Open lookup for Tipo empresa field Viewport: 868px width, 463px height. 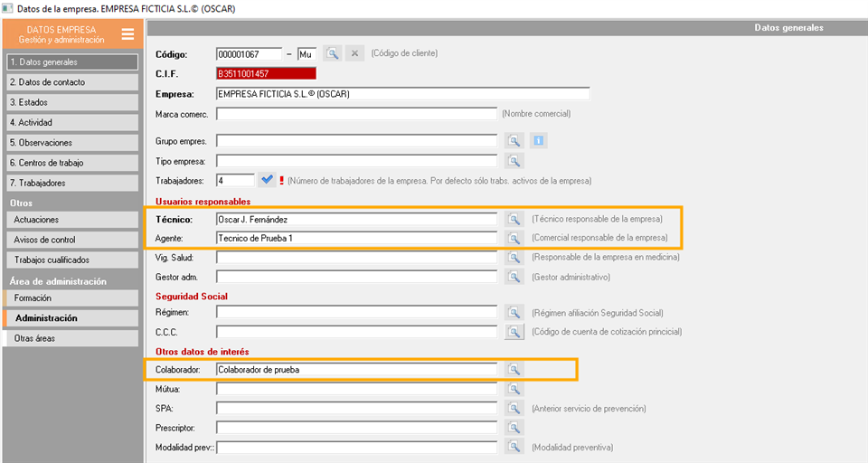[514, 161]
